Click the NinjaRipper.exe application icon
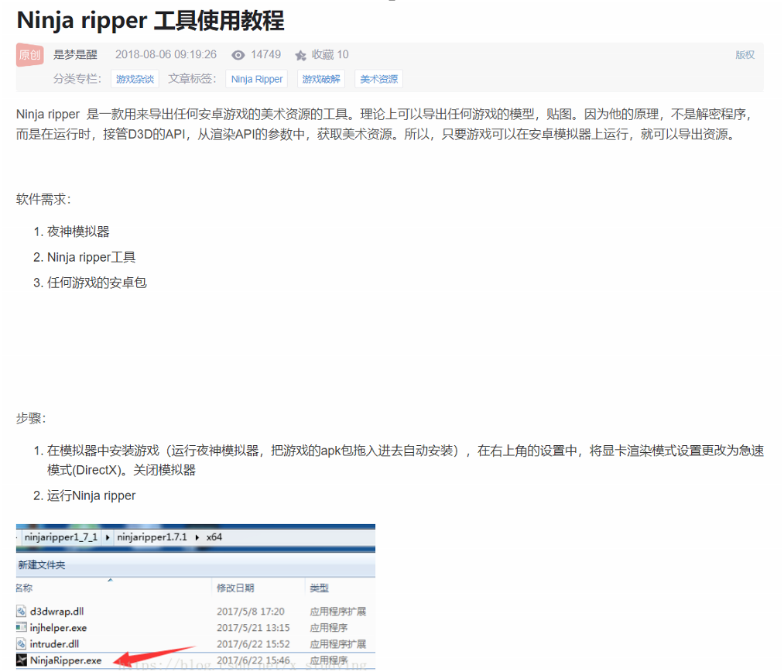The width and height of the screenshot is (784, 672). click(x=22, y=660)
